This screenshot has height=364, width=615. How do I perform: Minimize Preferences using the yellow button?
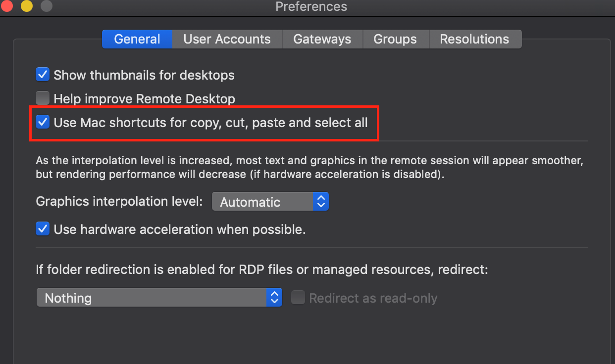tap(26, 6)
